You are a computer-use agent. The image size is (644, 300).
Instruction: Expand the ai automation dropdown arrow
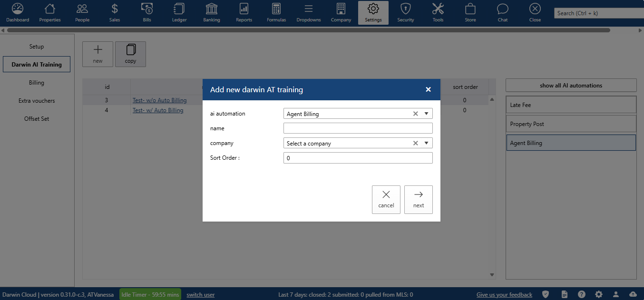point(426,114)
